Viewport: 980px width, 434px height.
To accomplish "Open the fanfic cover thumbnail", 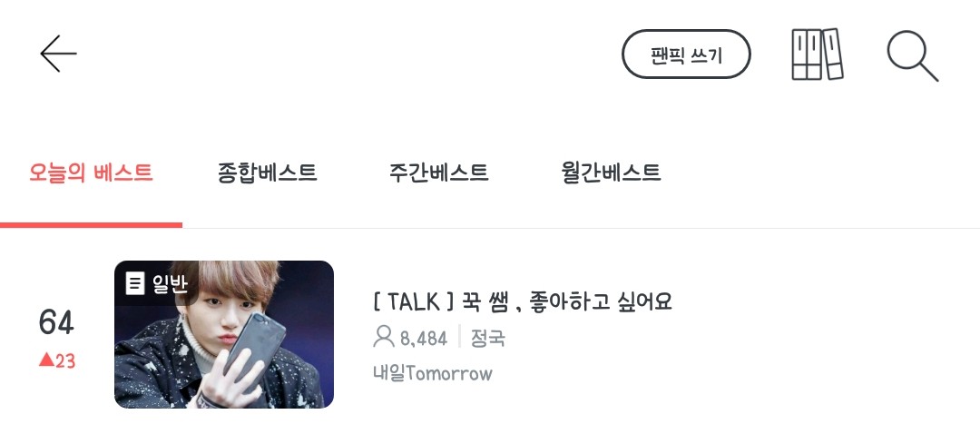I will [224, 334].
